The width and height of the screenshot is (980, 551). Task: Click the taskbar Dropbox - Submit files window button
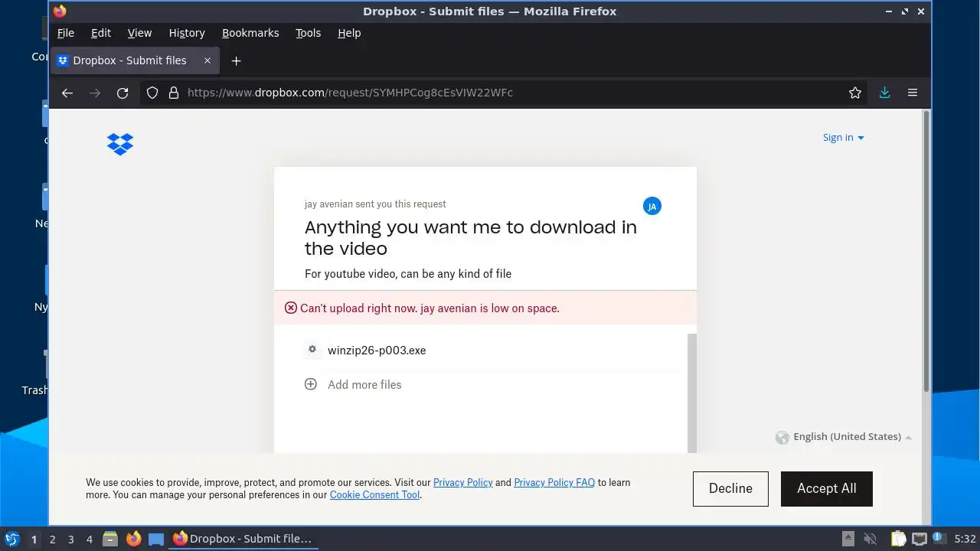pyautogui.click(x=243, y=539)
